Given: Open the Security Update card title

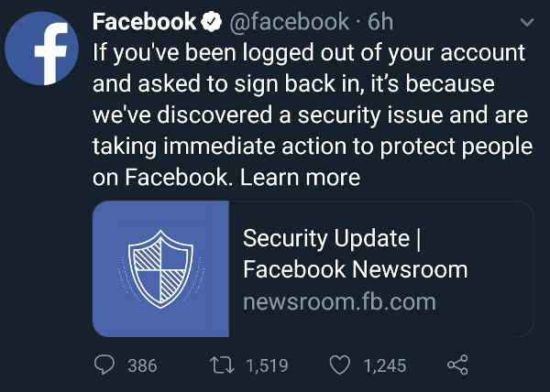Looking at the screenshot, I should (x=332, y=238).
